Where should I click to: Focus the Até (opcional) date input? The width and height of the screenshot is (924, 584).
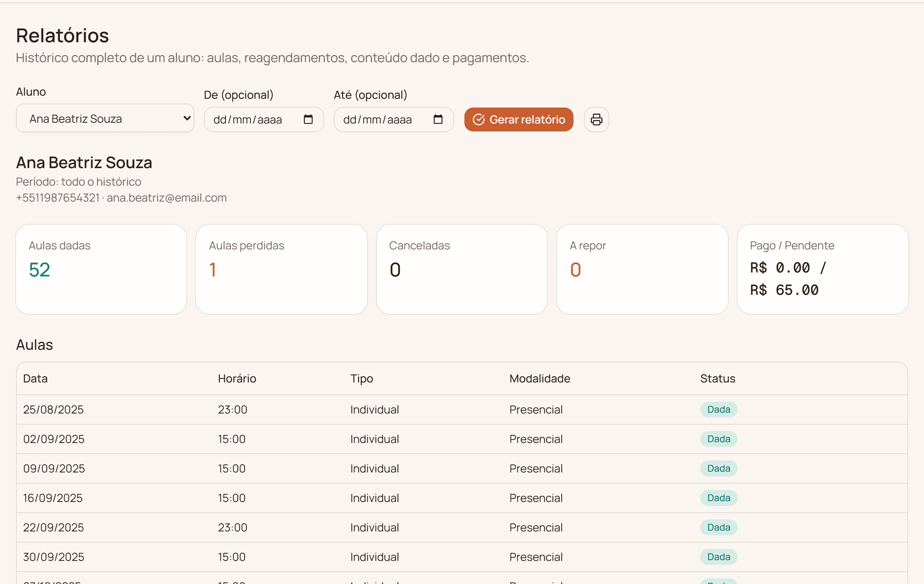point(393,120)
